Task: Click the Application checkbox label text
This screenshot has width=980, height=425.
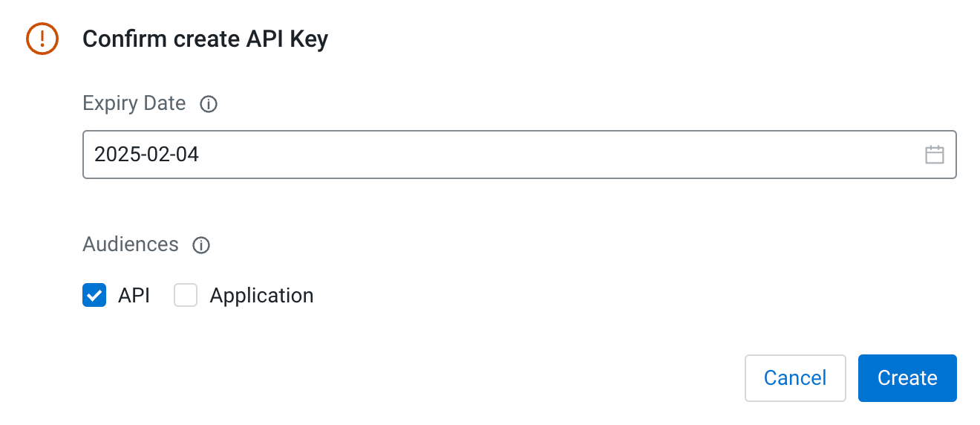Action: click(261, 296)
